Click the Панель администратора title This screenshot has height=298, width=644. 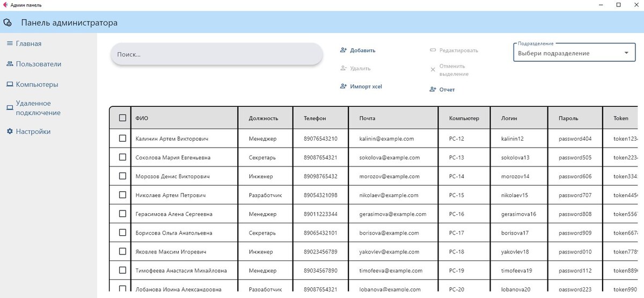(69, 23)
